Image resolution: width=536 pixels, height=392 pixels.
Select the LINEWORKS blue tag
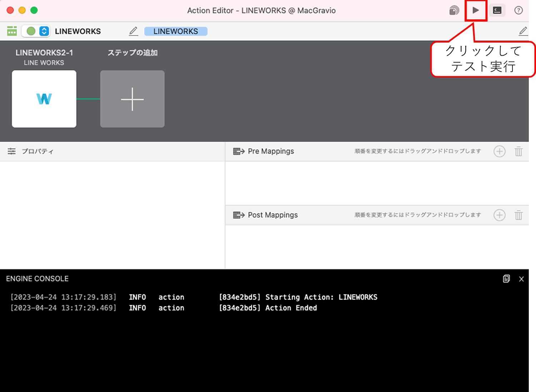(176, 31)
